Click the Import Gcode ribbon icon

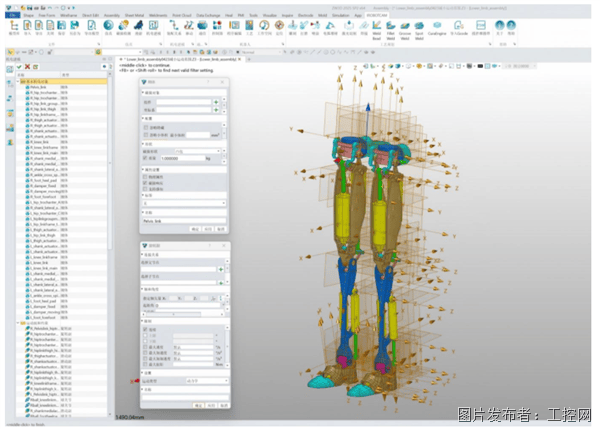pyautogui.click(x=458, y=28)
